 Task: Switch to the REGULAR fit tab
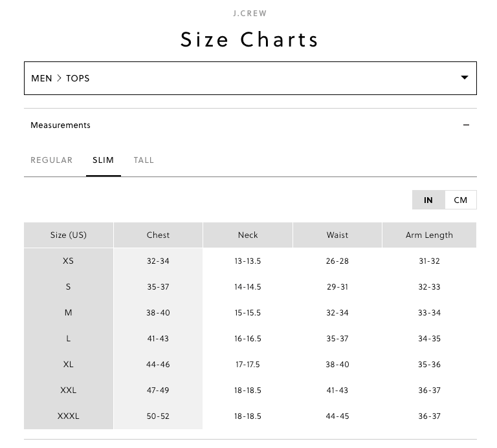coord(52,160)
